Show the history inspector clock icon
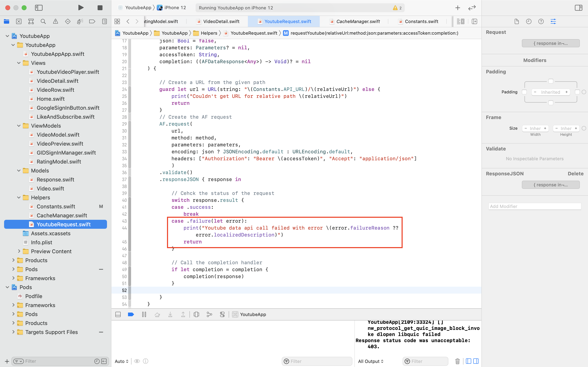The width and height of the screenshot is (588, 367). point(529,21)
